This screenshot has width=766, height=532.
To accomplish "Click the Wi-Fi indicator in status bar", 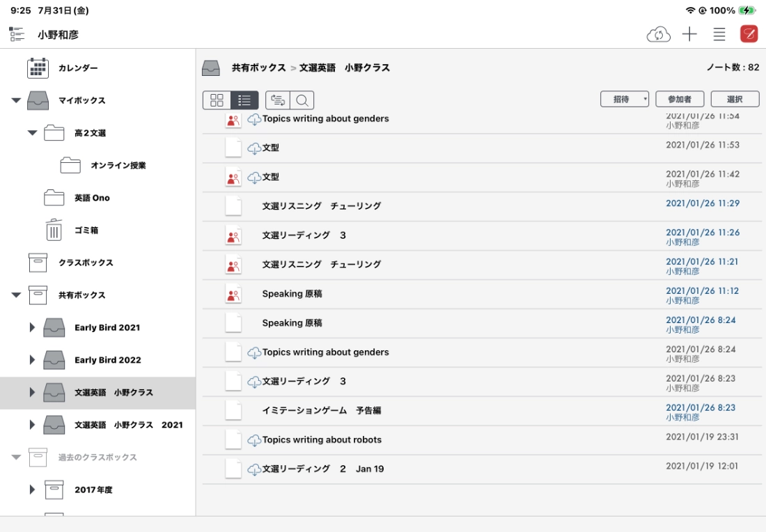I will (690, 10).
